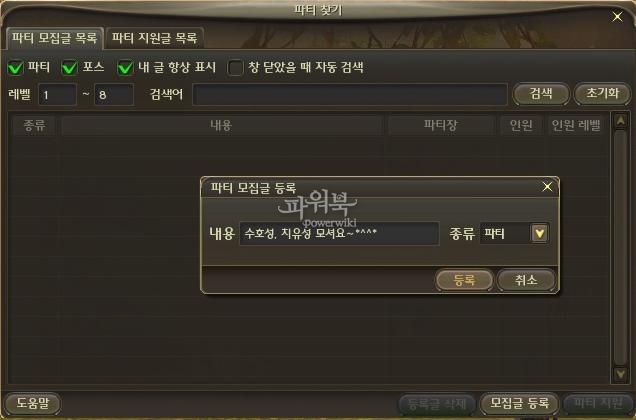Close the 파티 모집글 등록 dialog
Screen dimensions: 636x420
(x=547, y=187)
